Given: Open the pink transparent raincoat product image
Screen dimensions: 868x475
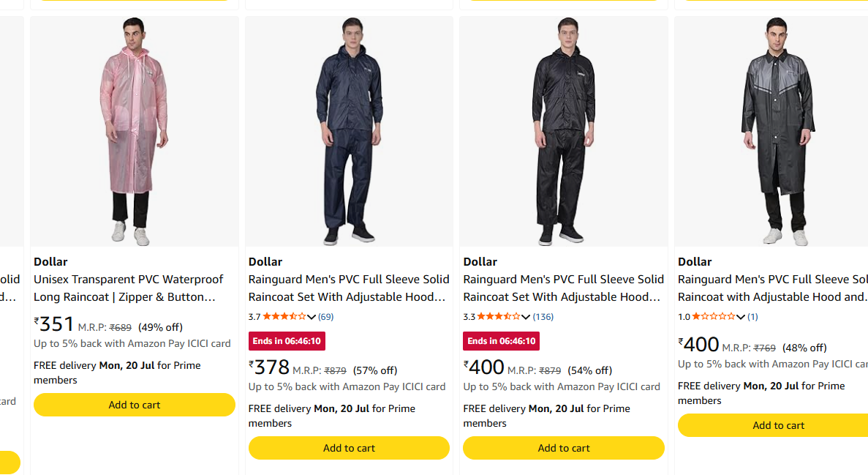Looking at the screenshot, I should pyautogui.click(x=135, y=131).
